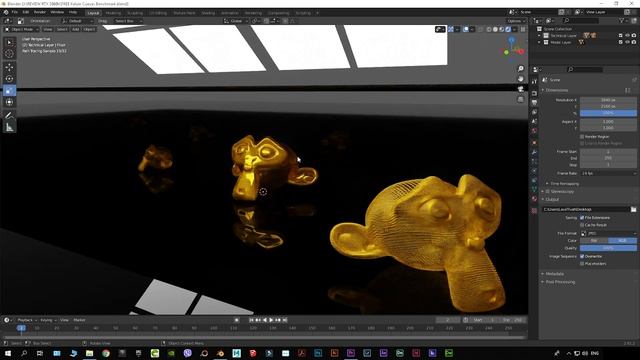Open the Texture properties tab
Image resolution: width=640 pixels, height=360 pixels.
point(534,211)
